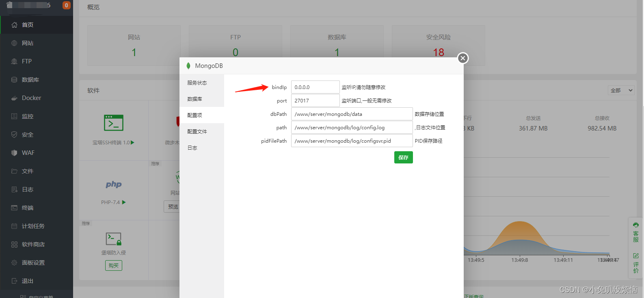The height and width of the screenshot is (298, 644).
Task: Click the 评价 review icon
Action: (x=636, y=256)
